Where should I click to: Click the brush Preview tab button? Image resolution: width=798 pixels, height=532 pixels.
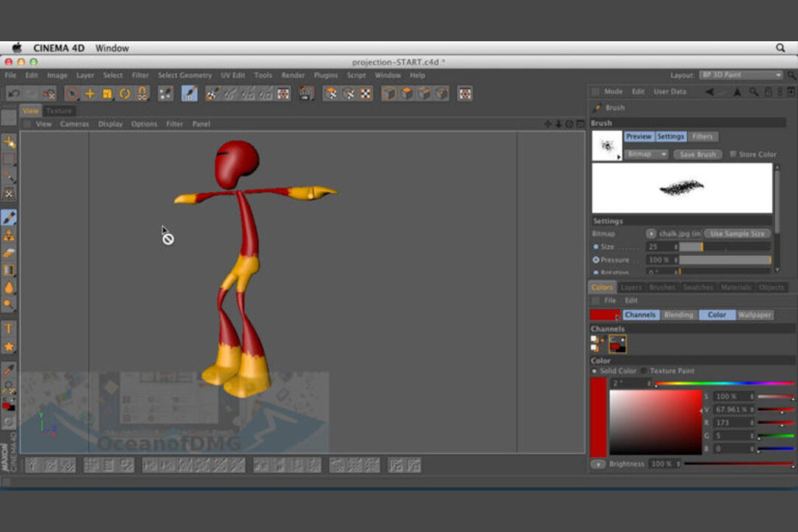coord(638,136)
